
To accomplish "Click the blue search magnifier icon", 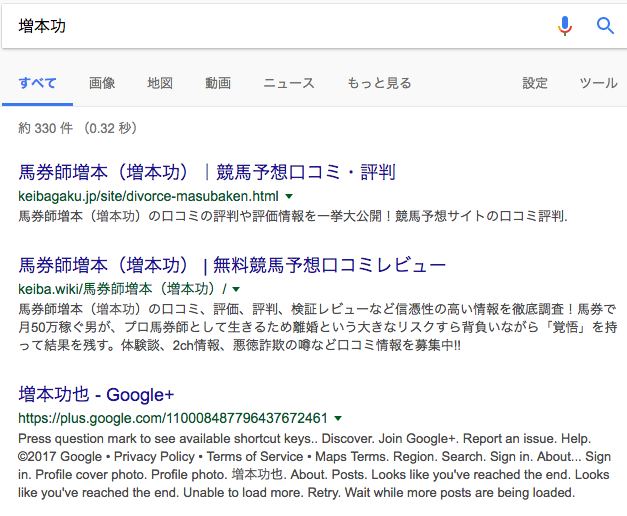I will click(x=605, y=26).
